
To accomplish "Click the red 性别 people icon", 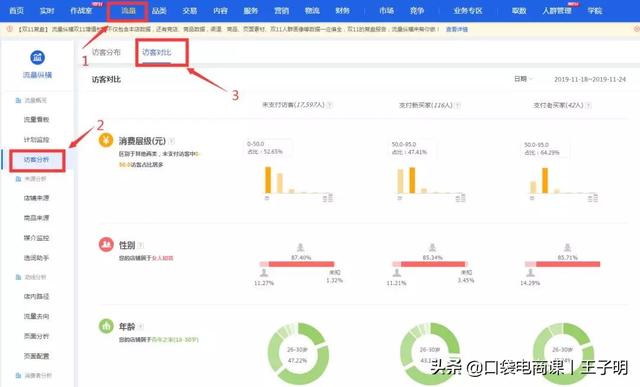I will (x=106, y=245).
